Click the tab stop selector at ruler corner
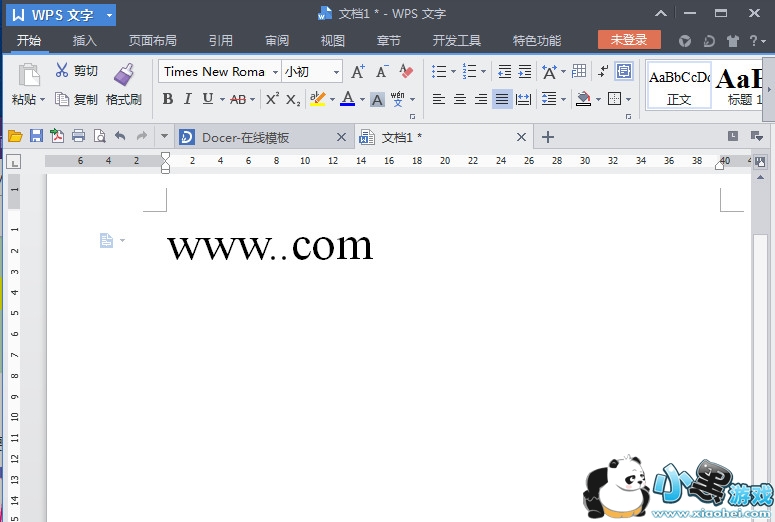Viewport: 775px width, 522px height. (13, 161)
